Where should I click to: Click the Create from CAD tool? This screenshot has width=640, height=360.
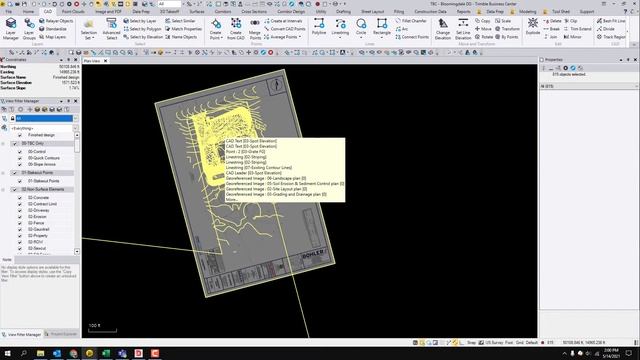tap(236, 29)
